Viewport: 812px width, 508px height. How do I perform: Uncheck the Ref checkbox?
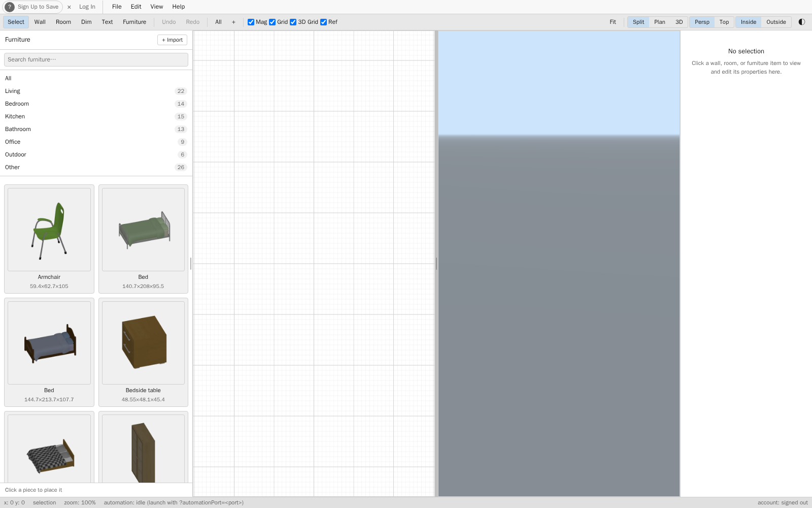pos(323,22)
